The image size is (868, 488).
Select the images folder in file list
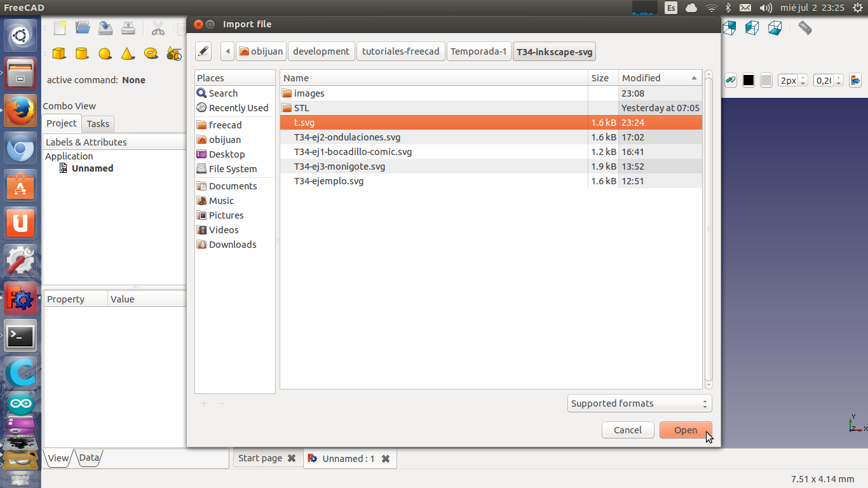pyautogui.click(x=491, y=93)
